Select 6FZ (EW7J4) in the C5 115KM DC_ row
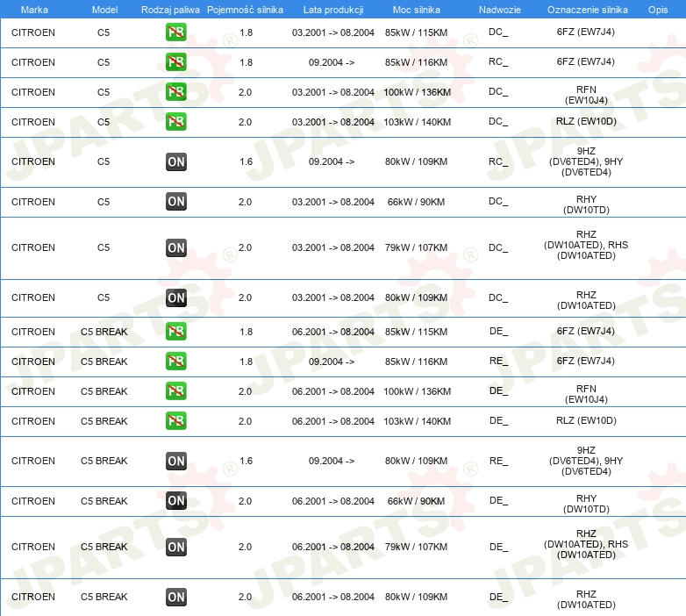This screenshot has height=616, width=686. (586, 32)
